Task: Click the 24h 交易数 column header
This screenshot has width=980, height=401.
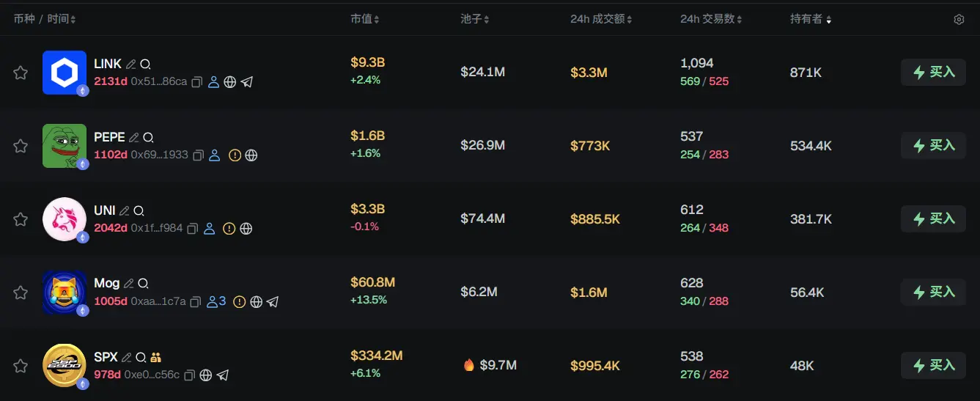Action: [x=710, y=19]
